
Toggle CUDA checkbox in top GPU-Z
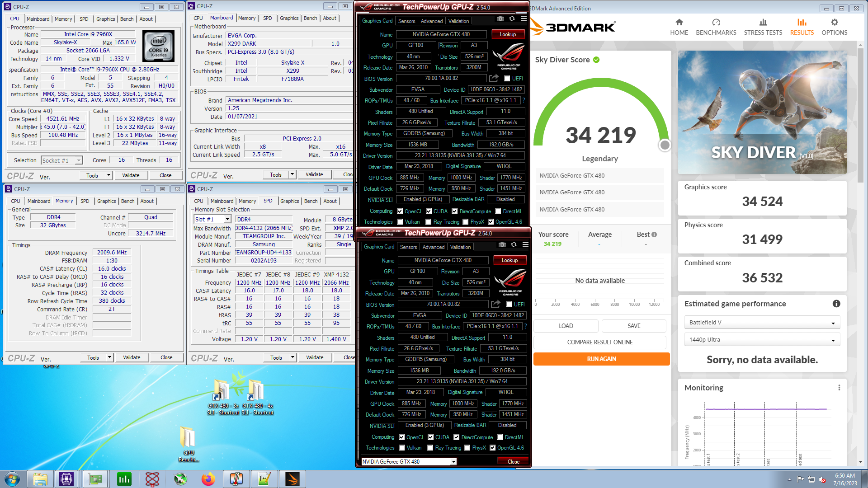pos(429,211)
